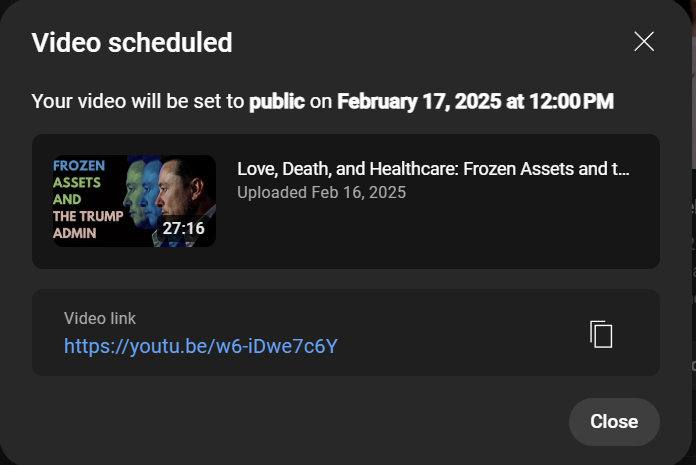Copy the video link with the copy icon
The height and width of the screenshot is (465, 696).
pyautogui.click(x=601, y=334)
